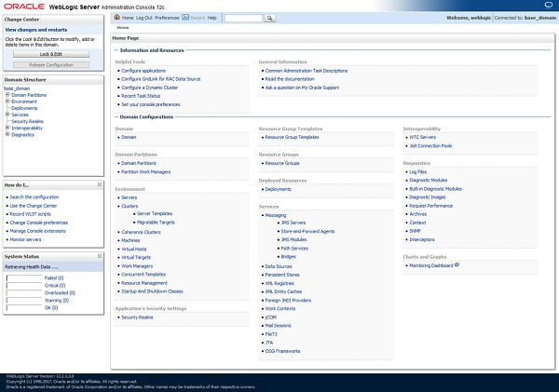
Task: Click Failed (0) health status link
Action: point(54,278)
